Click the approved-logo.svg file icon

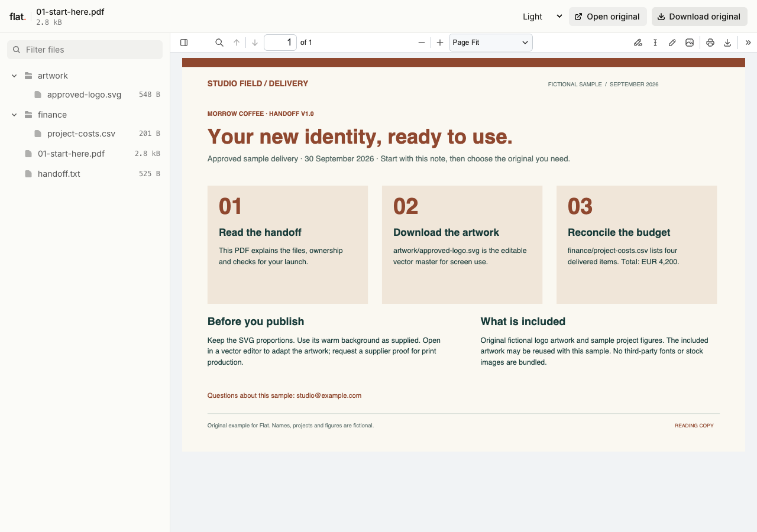tap(38, 95)
